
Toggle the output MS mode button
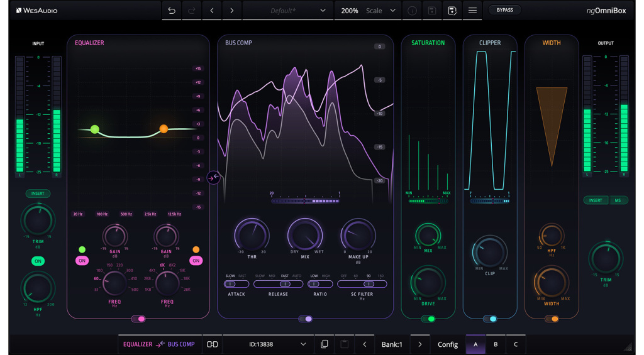pos(618,200)
